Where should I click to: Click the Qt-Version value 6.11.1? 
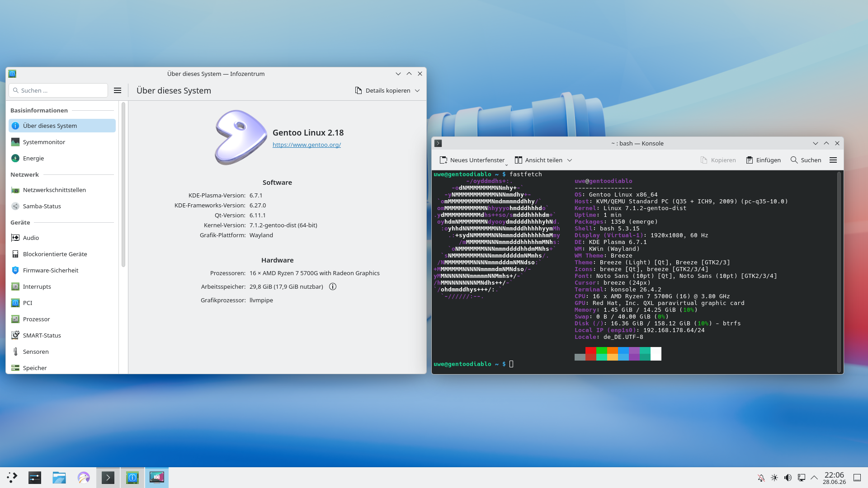coord(258,215)
